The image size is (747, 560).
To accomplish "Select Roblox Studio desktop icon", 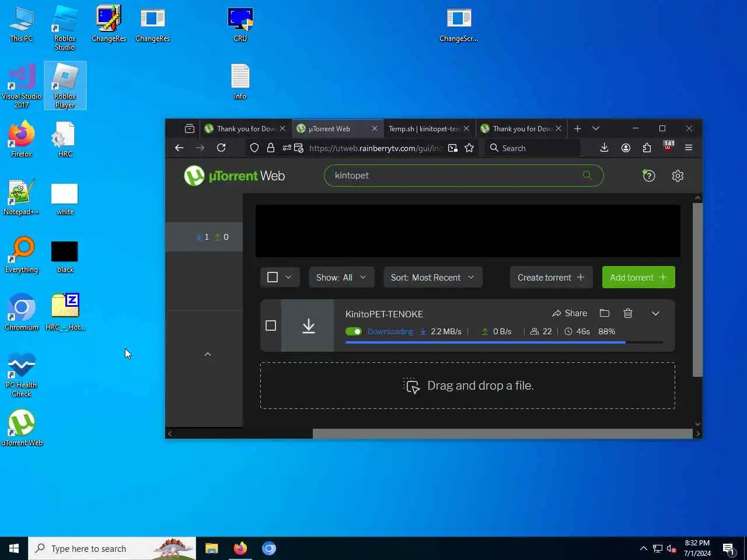I will click(65, 27).
